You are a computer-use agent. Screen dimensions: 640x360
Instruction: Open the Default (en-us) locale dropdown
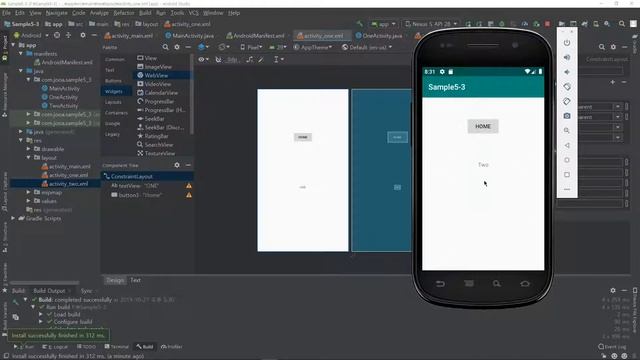point(367,47)
